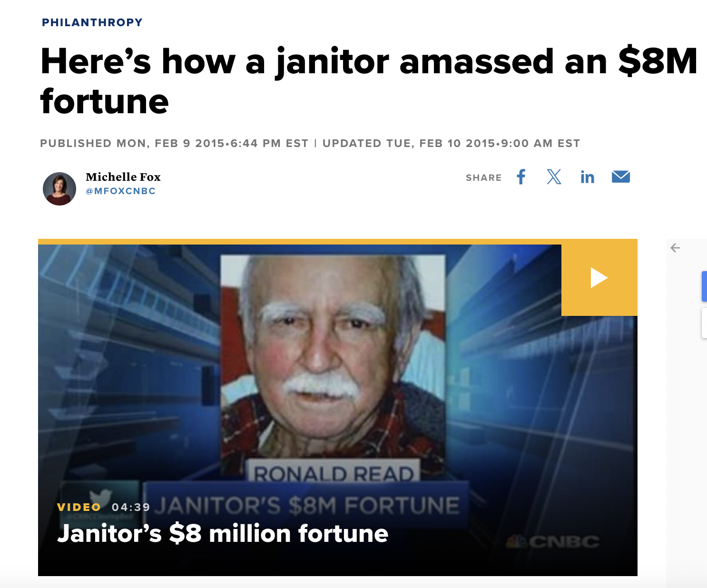707x588 pixels.
Task: Click Michelle Fox's author avatar photo
Action: coord(59,189)
